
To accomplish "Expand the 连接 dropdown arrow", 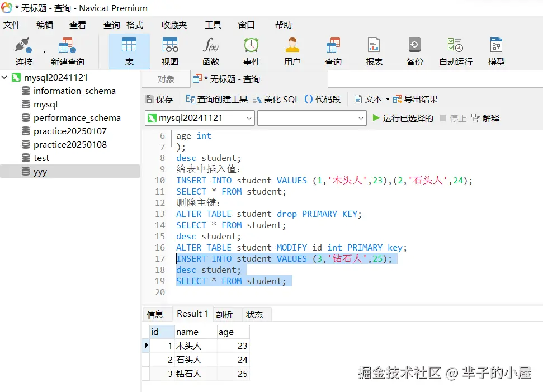I will pyautogui.click(x=44, y=52).
